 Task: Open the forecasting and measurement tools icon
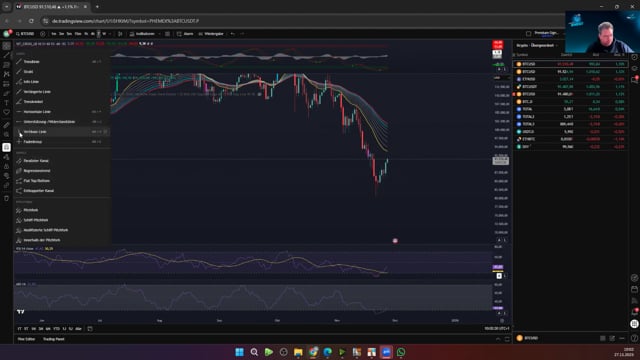pos(7,84)
